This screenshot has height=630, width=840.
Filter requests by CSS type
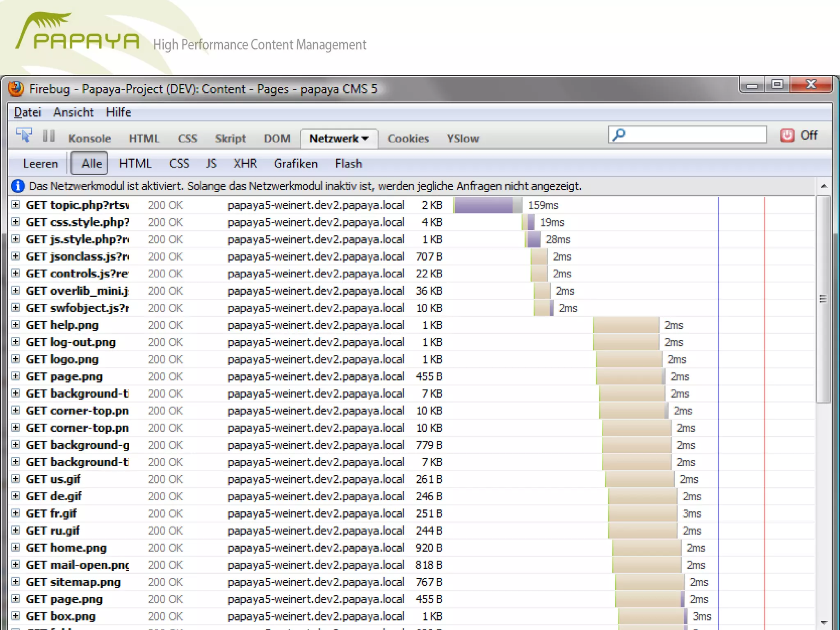tap(179, 163)
